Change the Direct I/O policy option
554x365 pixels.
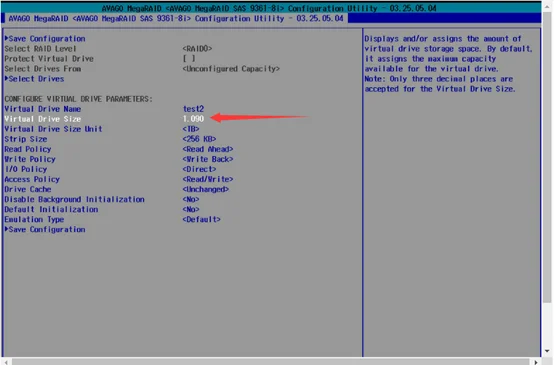coord(199,169)
